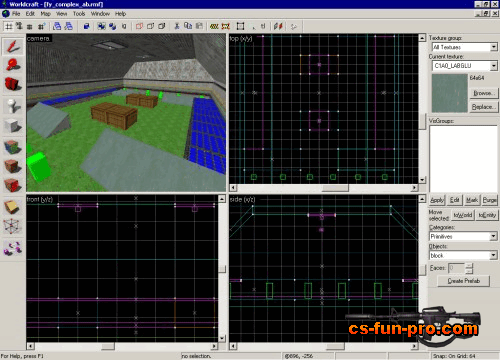The width and height of the screenshot is (500, 360).
Task: Activate the Toggle Texture Application tool
Action: point(13,146)
